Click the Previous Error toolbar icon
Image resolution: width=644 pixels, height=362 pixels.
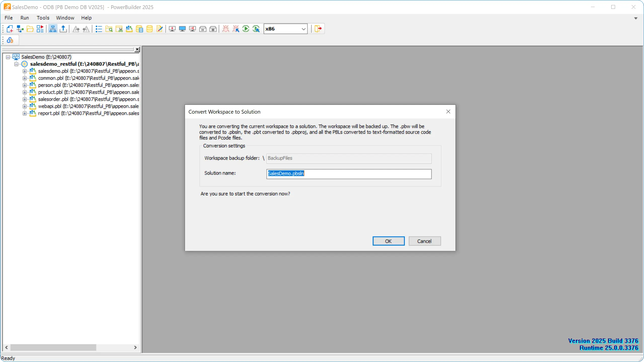(86, 29)
